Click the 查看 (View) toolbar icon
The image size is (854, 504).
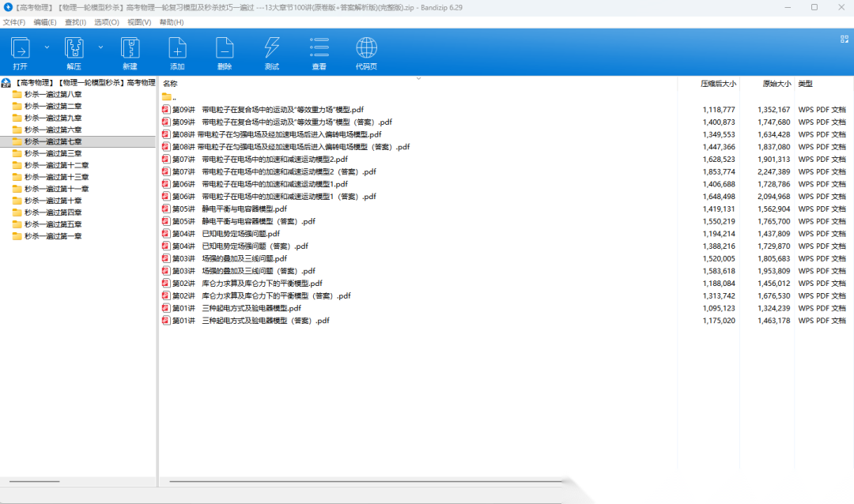(319, 49)
